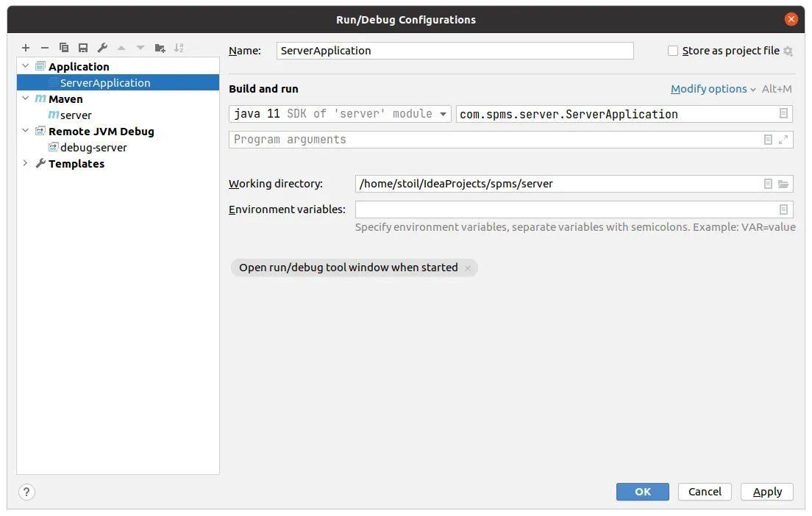Click the Move into new folder icon
Viewport: 812px width, 516px height.
(x=160, y=48)
